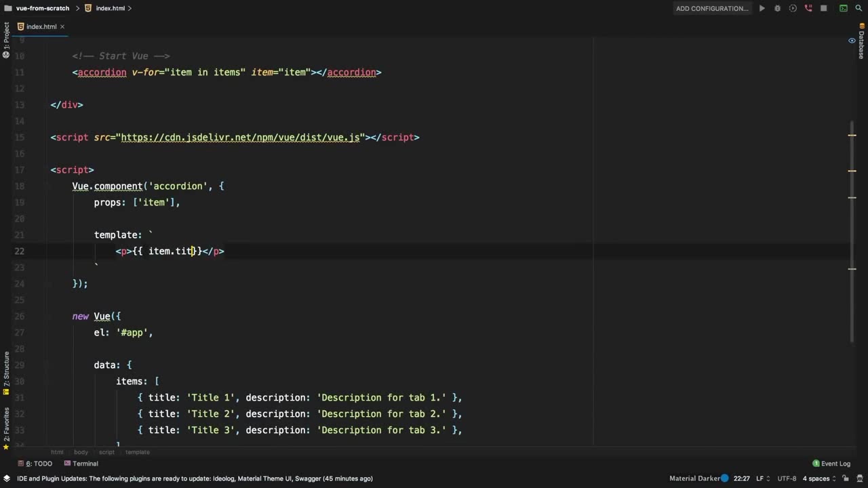Open the ADD CONFIGURATION dropdown

711,8
